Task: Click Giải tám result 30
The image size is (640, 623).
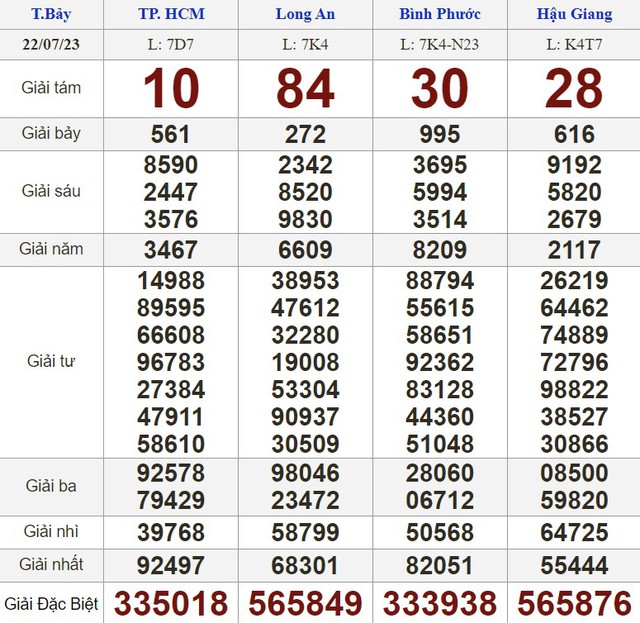Action: 440,89
